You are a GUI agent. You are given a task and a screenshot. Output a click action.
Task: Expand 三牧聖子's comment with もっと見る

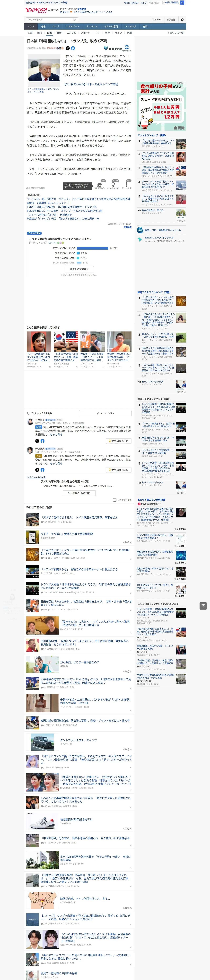coord(56,434)
